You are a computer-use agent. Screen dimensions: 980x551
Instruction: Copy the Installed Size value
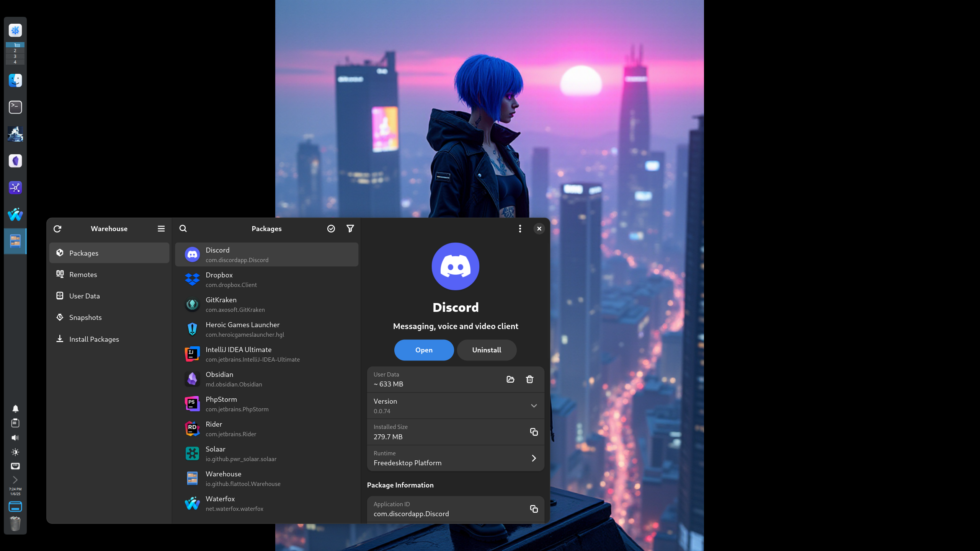(x=534, y=432)
